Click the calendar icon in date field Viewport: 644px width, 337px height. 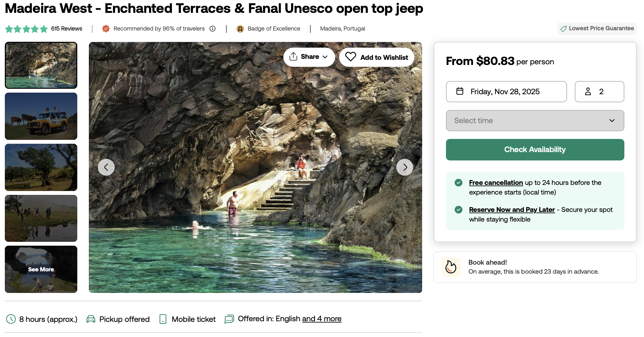[460, 91]
